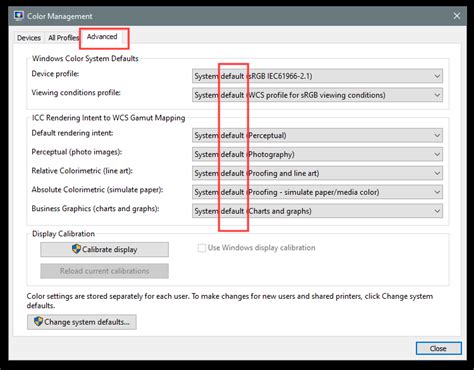The height and width of the screenshot is (370, 474).
Task: Expand the Relative Colorimetric (line art) dropdown
Action: point(317,173)
